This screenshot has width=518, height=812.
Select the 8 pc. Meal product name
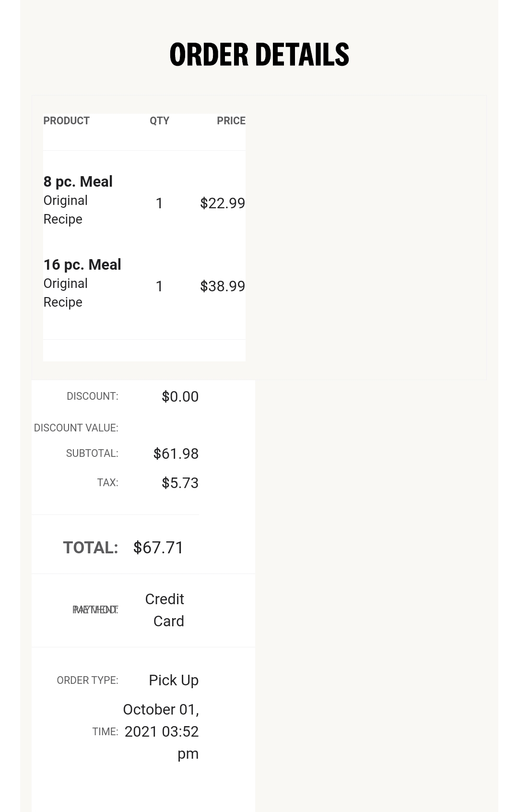[x=78, y=182]
